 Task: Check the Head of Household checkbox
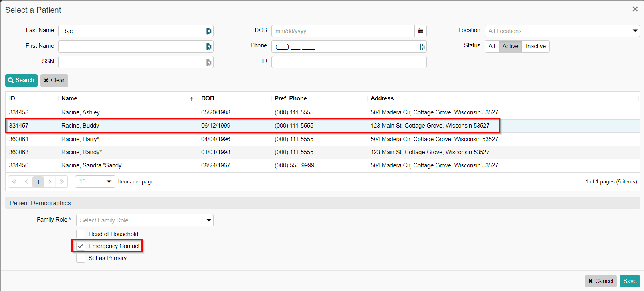click(81, 234)
